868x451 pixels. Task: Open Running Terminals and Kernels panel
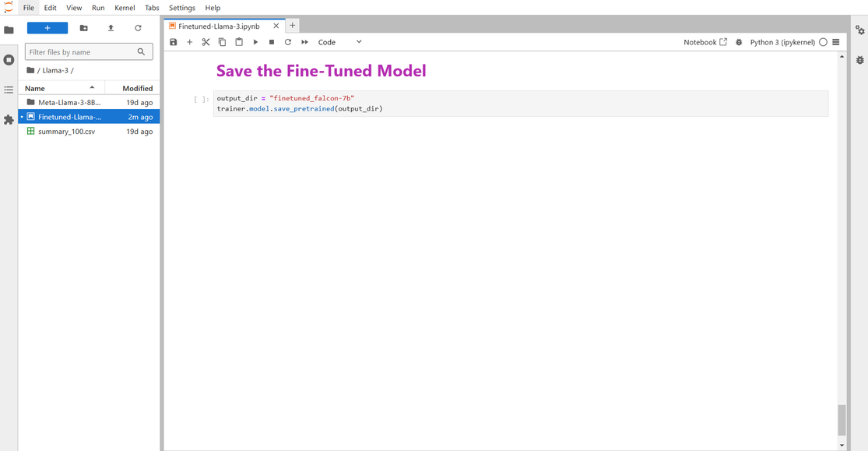9,60
